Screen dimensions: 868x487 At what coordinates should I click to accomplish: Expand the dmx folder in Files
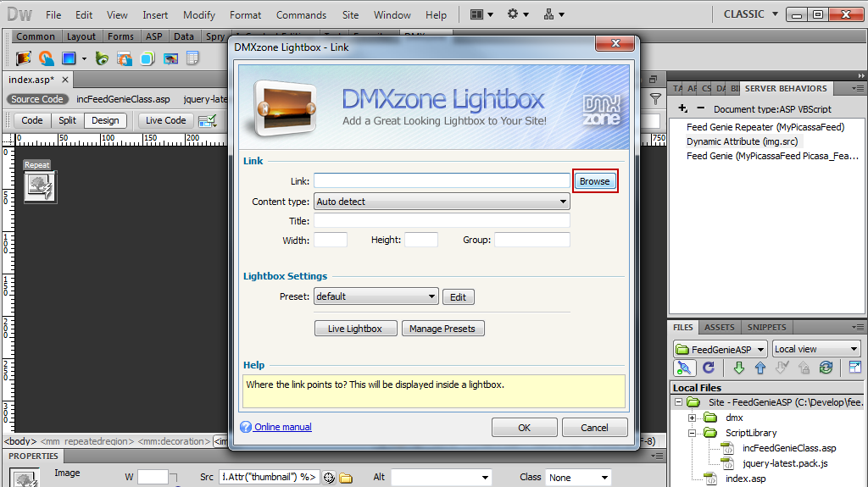click(692, 418)
